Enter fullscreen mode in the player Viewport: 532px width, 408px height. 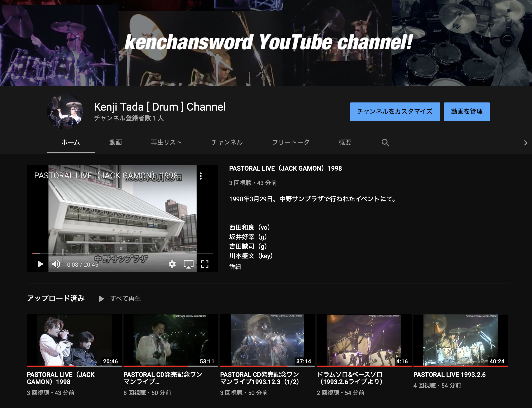tap(205, 264)
